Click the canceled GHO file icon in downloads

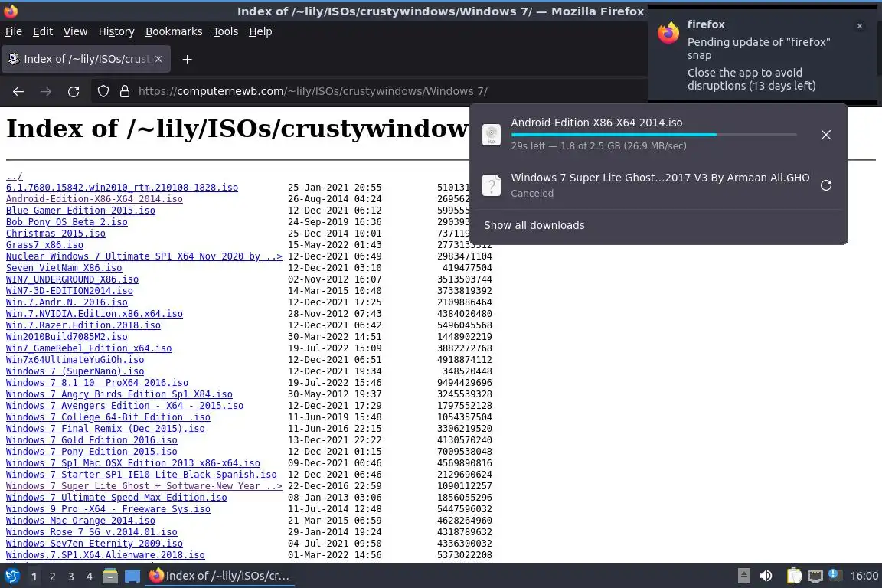(492, 185)
